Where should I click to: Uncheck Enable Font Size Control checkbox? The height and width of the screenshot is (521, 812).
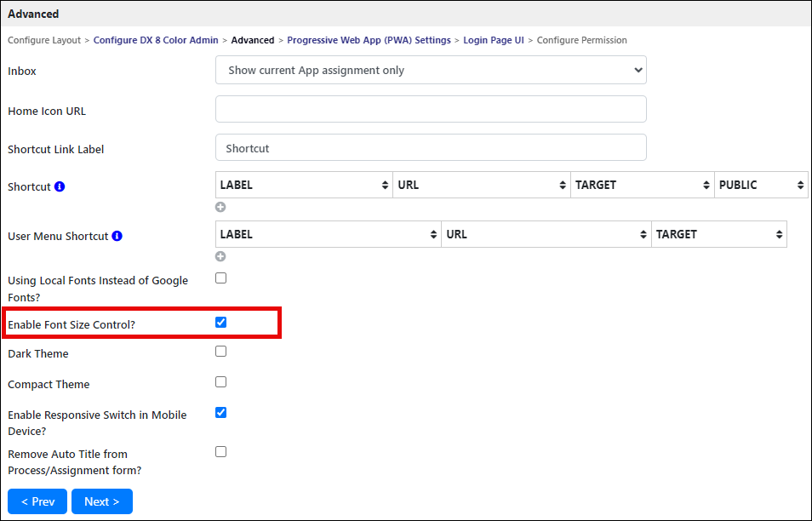[221, 323]
